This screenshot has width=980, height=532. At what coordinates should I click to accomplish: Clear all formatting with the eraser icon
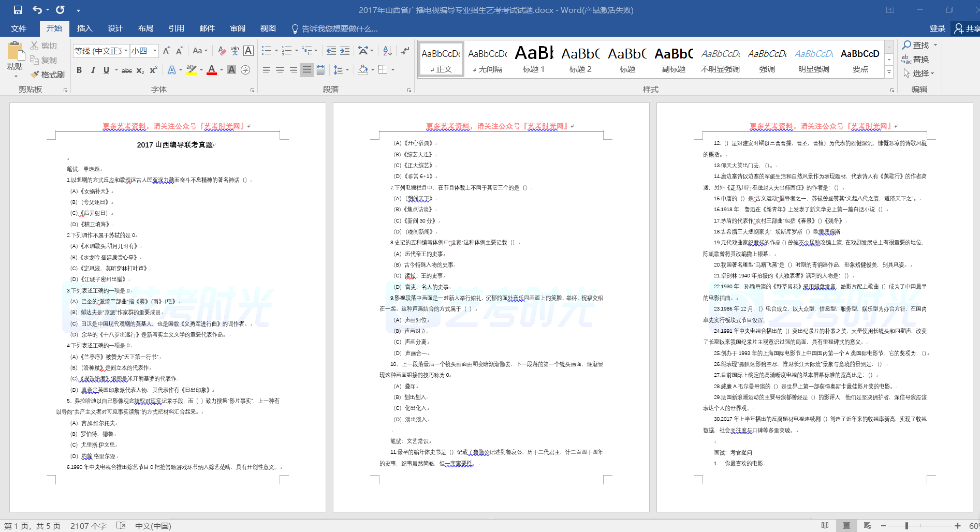222,51
